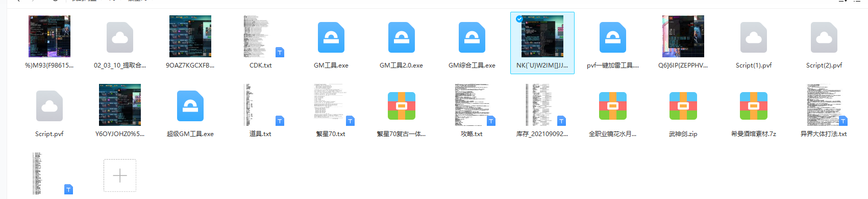This screenshot has width=868, height=199.
Task: Select the GM工具.exe file icon
Action: [x=331, y=37]
